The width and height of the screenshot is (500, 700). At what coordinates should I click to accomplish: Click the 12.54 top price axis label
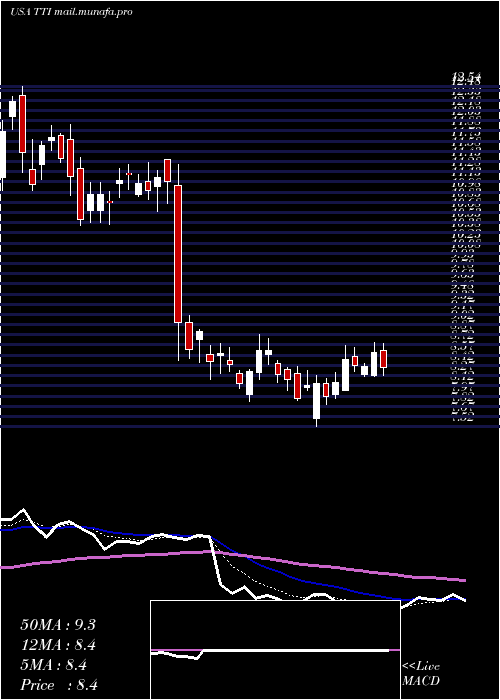point(466,78)
